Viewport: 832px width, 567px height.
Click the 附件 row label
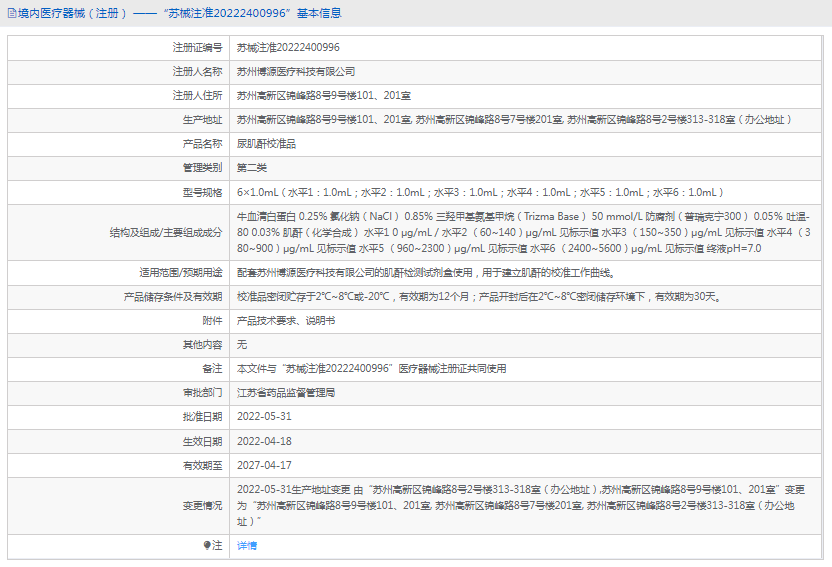[213, 320]
